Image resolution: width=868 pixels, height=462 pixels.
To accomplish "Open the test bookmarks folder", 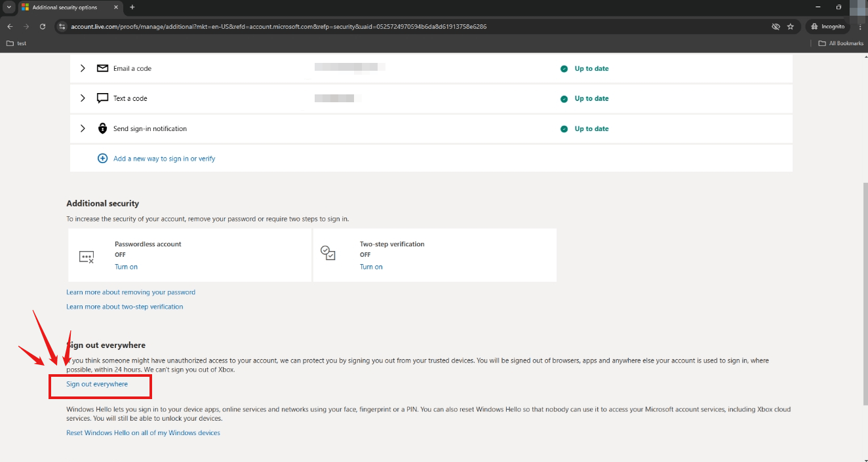I will [x=16, y=43].
